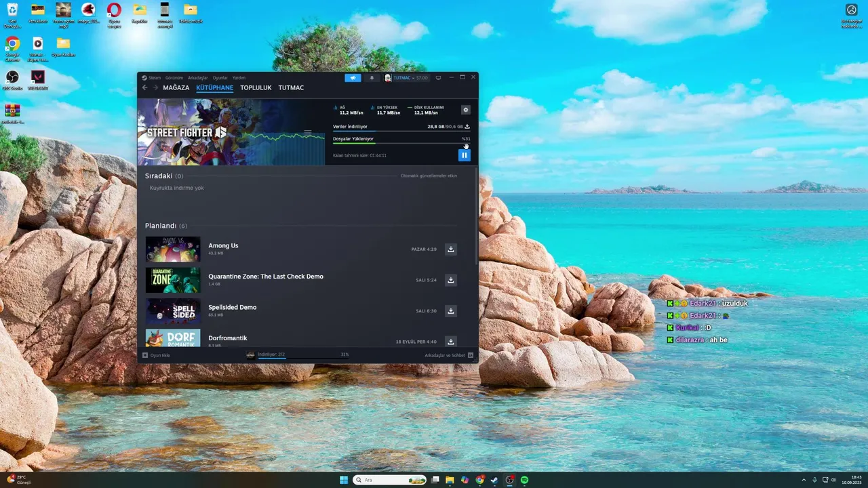
Task: Select Recycle Bin desktop icon
Action: pyautogui.click(x=12, y=15)
